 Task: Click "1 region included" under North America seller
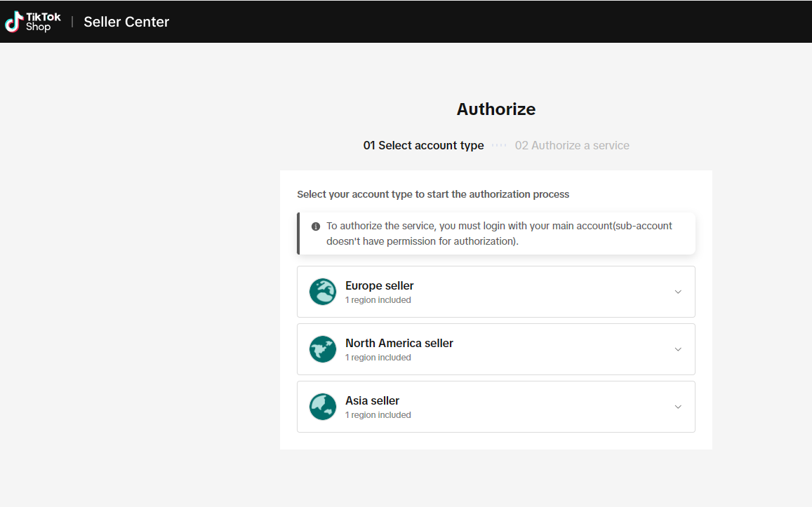coord(378,358)
